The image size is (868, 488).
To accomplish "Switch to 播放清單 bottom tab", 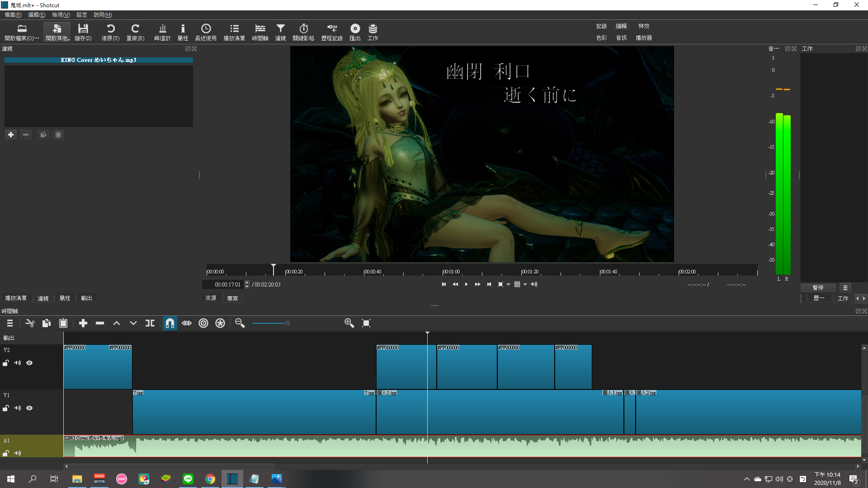I will click(x=16, y=298).
